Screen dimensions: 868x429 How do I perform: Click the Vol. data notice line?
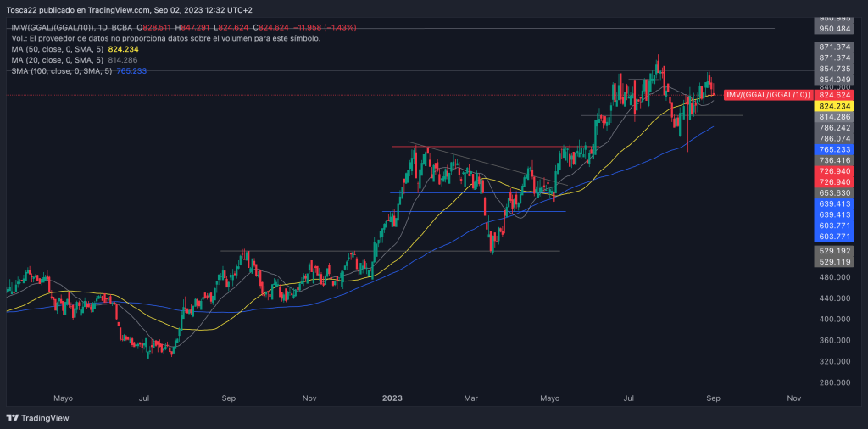coord(165,39)
